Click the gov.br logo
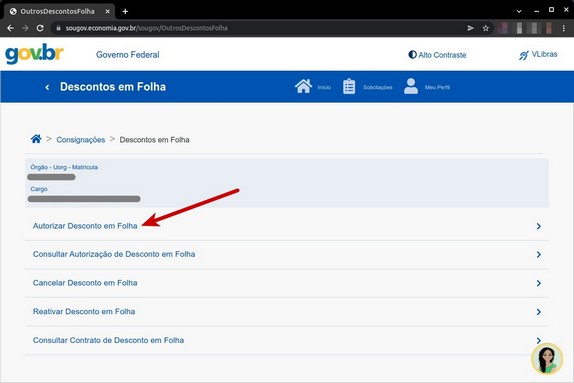This screenshot has height=383, width=574. (x=34, y=54)
